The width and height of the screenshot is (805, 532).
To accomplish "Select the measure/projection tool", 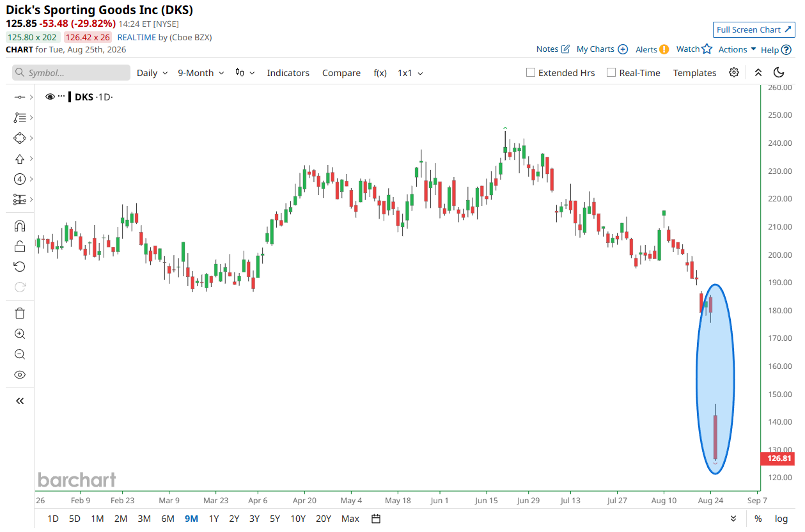I will tap(19, 199).
